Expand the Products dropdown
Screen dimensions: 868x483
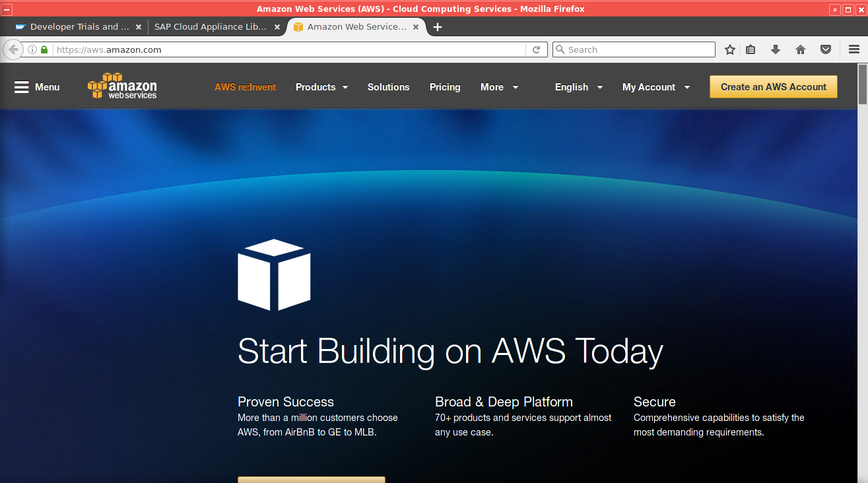[x=321, y=87]
